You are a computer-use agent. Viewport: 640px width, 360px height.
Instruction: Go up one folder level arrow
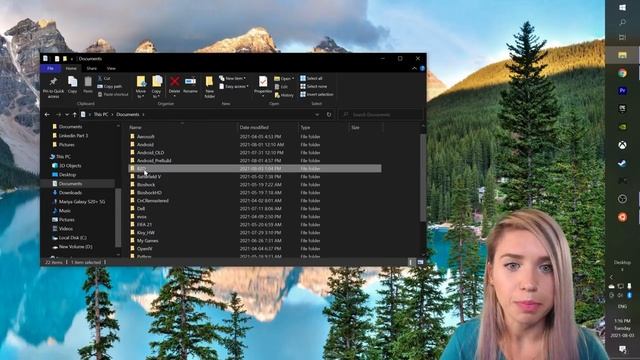coord(74,115)
